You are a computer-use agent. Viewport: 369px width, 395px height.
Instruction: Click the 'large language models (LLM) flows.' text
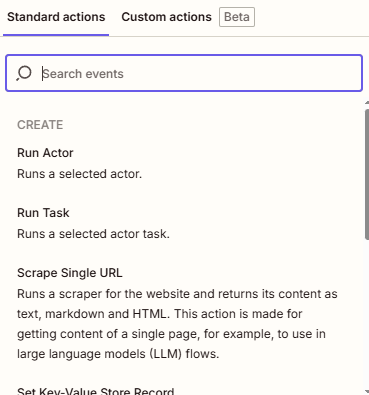tap(118, 354)
